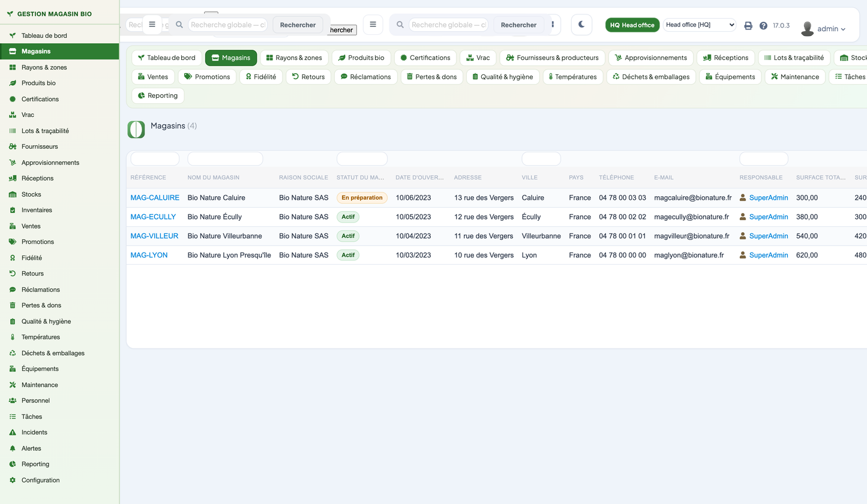Click the Responsable column filter field
867x504 pixels.
pyautogui.click(x=763, y=159)
